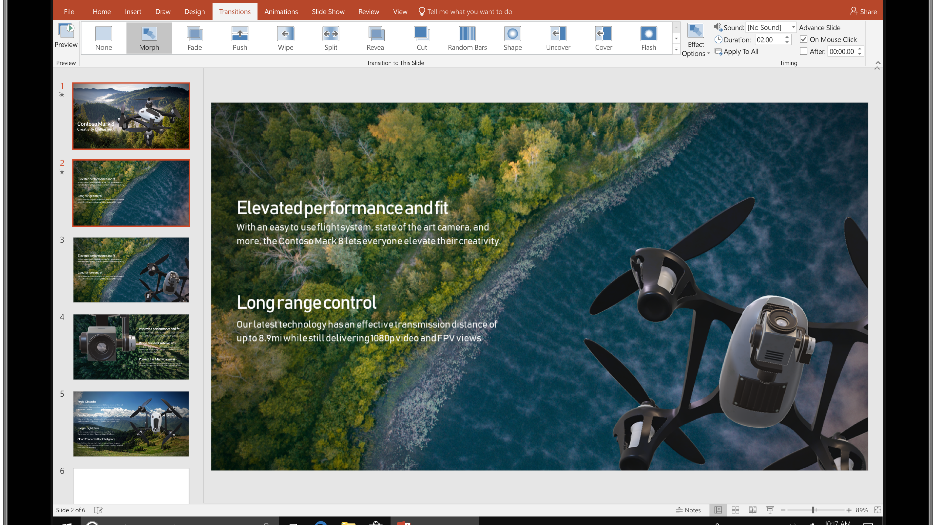Enable the After timing checkbox
This screenshot has width=935, height=525.
[804, 51]
